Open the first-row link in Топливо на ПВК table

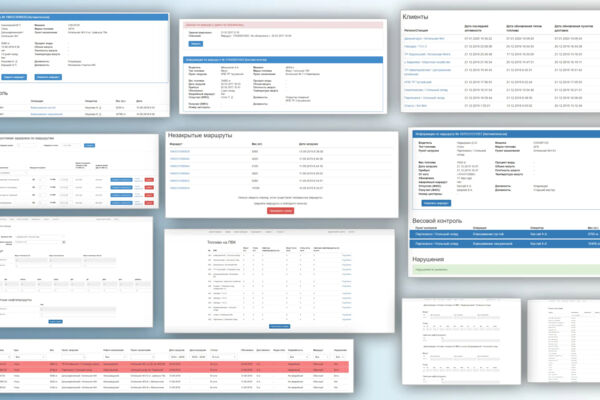coord(346,255)
